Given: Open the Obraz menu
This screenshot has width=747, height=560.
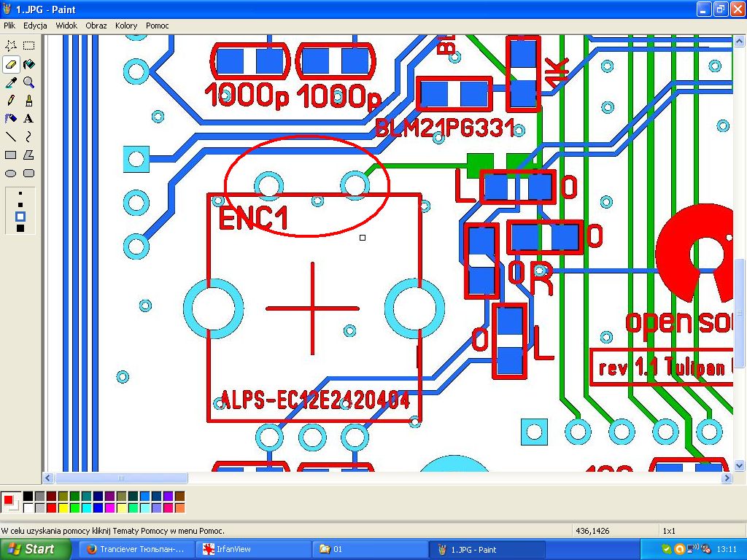Looking at the screenshot, I should coord(96,26).
